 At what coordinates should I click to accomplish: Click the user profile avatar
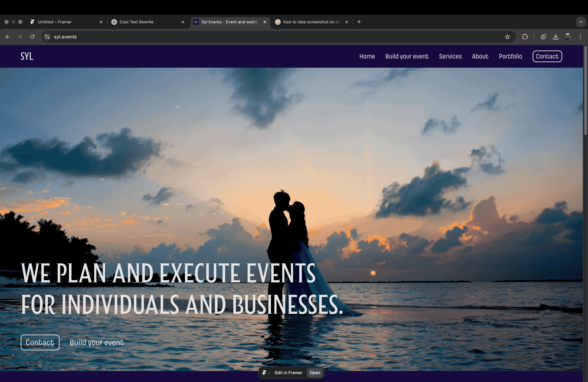[568, 37]
